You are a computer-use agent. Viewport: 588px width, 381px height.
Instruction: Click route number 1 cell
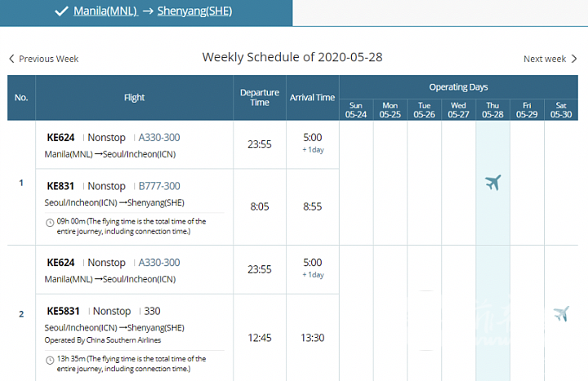21,183
